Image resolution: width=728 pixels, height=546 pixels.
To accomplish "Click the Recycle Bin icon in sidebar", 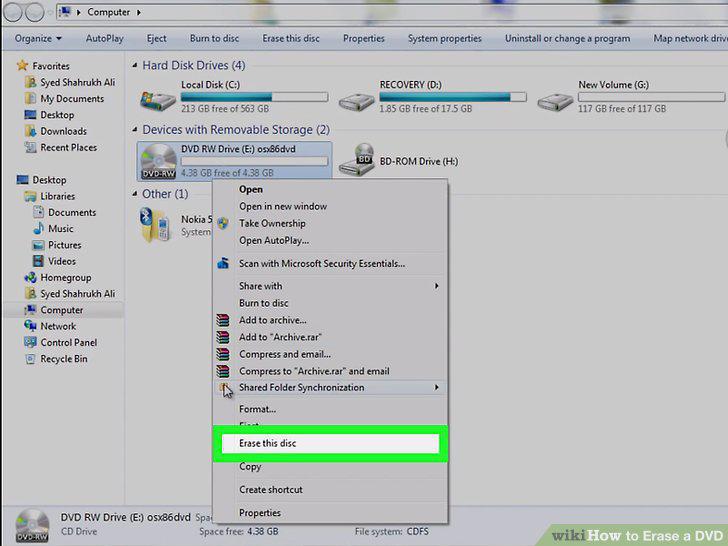I will click(30, 358).
